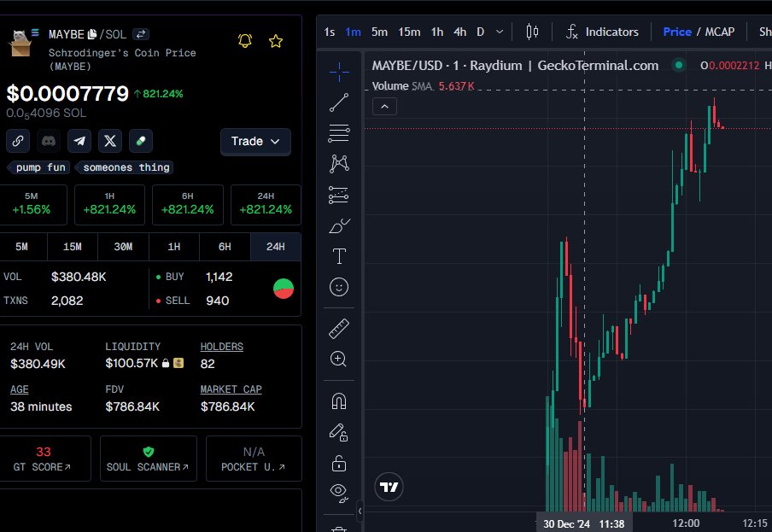This screenshot has width=772, height=532.
Task: Click the locked liquidity padlock icon
Action: pyautogui.click(x=166, y=363)
